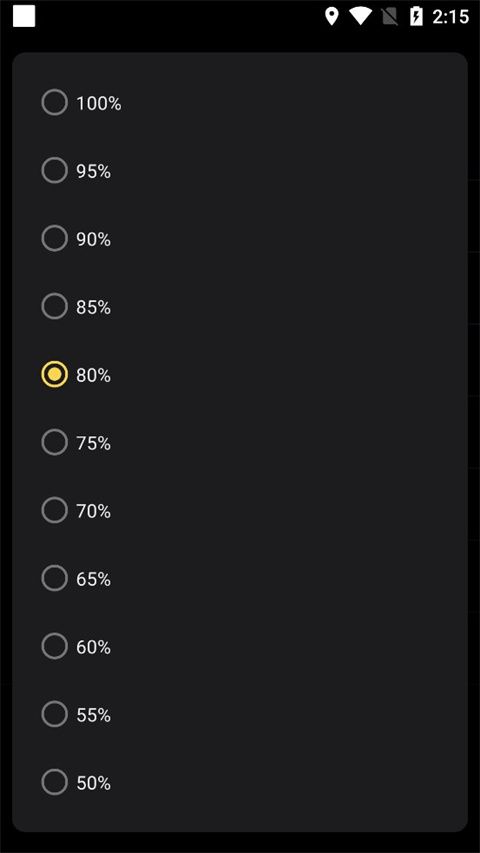Screen dimensions: 480x853
Task: Tap the battery charging icon
Action: click(x=416, y=16)
